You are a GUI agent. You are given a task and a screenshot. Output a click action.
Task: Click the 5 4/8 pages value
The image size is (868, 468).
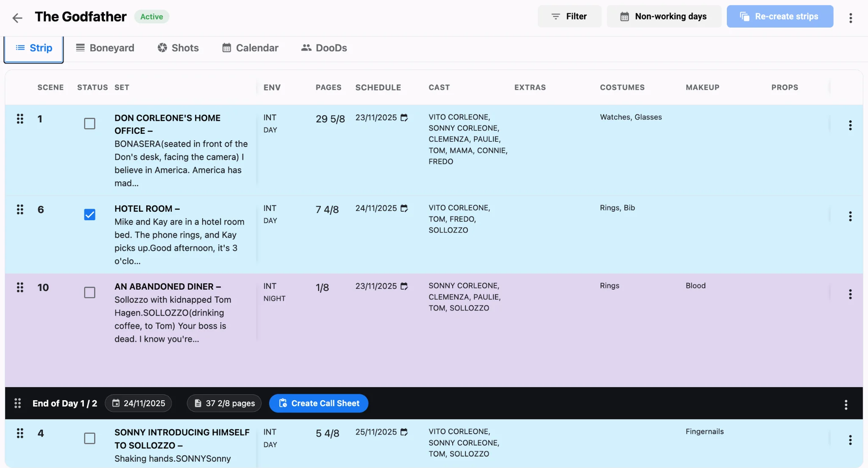[x=328, y=433]
